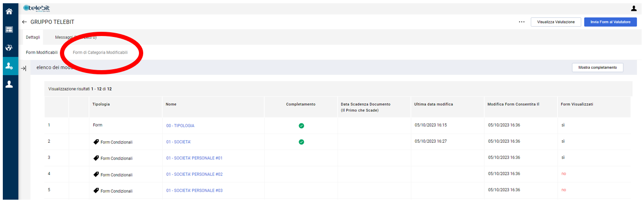Click the Visualizza Valutazione button

[x=556, y=22]
